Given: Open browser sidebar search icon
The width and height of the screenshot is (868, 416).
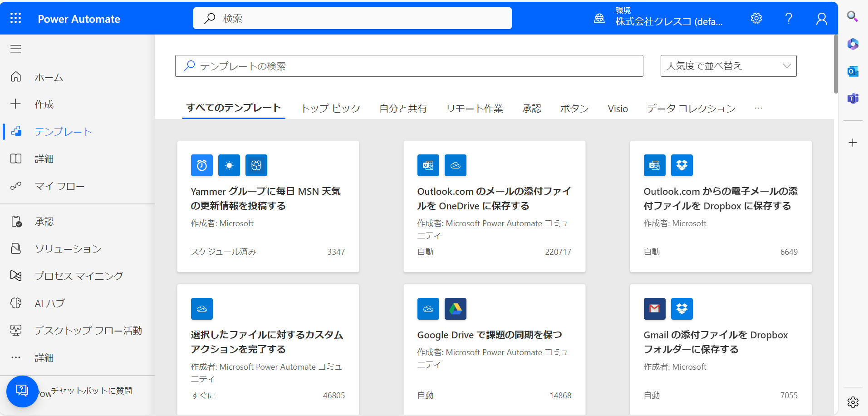Looking at the screenshot, I should tap(853, 17).
